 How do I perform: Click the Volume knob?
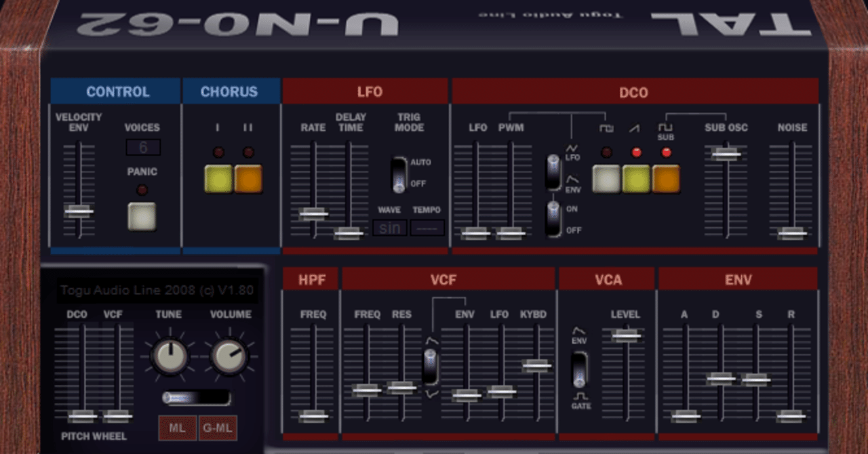229,357
